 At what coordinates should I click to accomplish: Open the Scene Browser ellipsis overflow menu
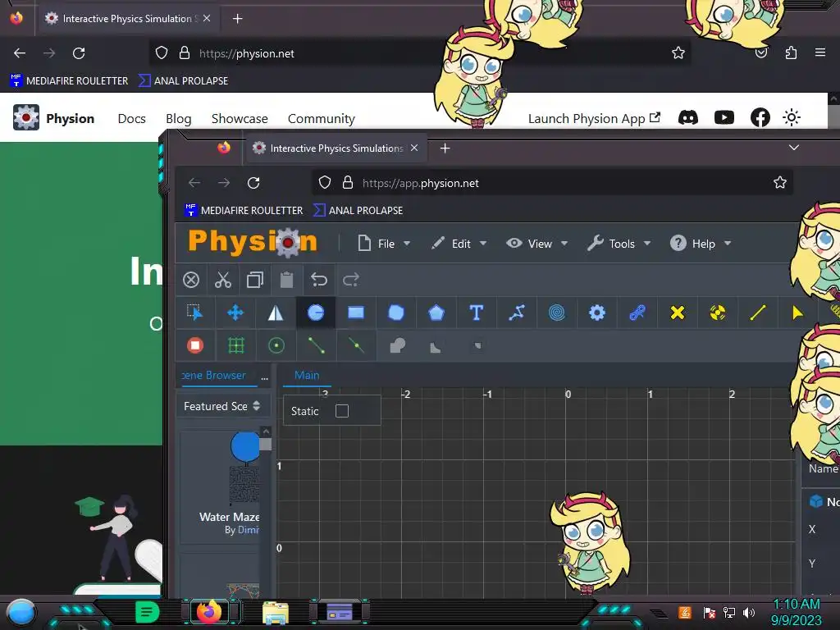click(265, 377)
